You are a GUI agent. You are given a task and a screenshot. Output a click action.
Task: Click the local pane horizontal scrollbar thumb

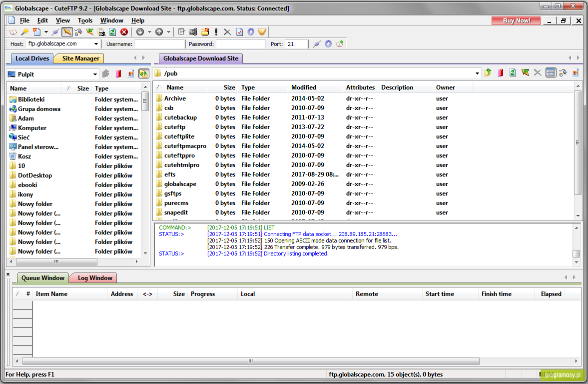56,261
